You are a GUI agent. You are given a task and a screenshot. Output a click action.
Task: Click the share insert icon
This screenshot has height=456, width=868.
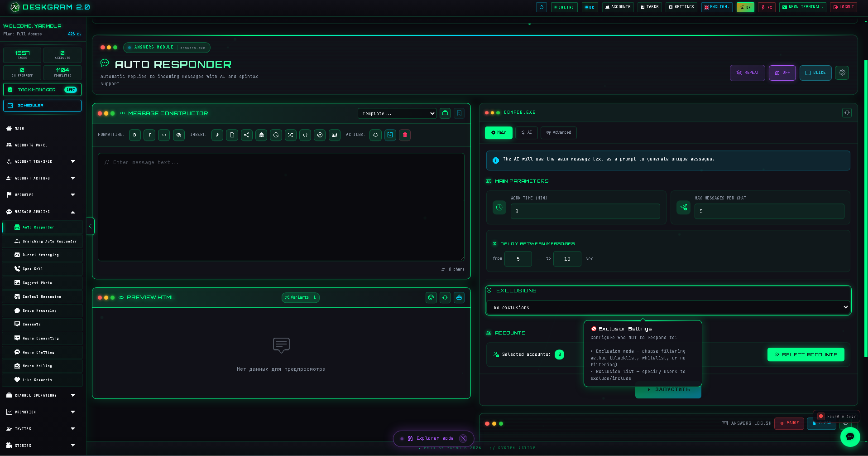pyautogui.click(x=247, y=135)
